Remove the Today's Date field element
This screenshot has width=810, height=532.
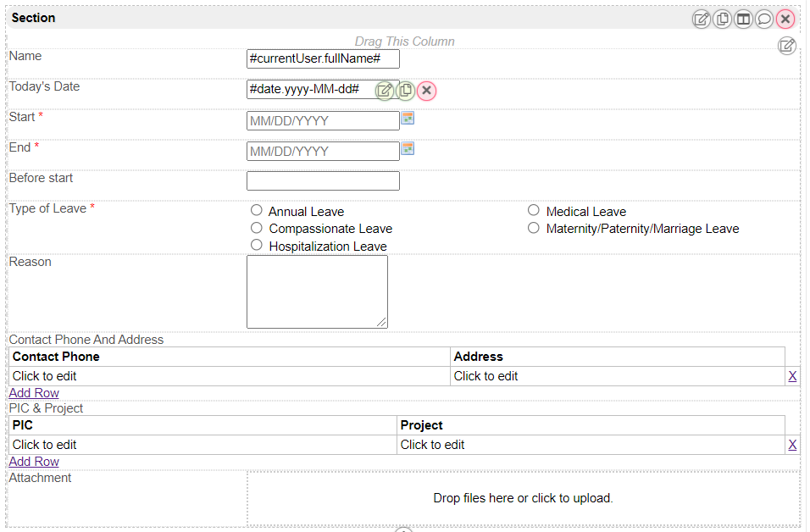427,91
